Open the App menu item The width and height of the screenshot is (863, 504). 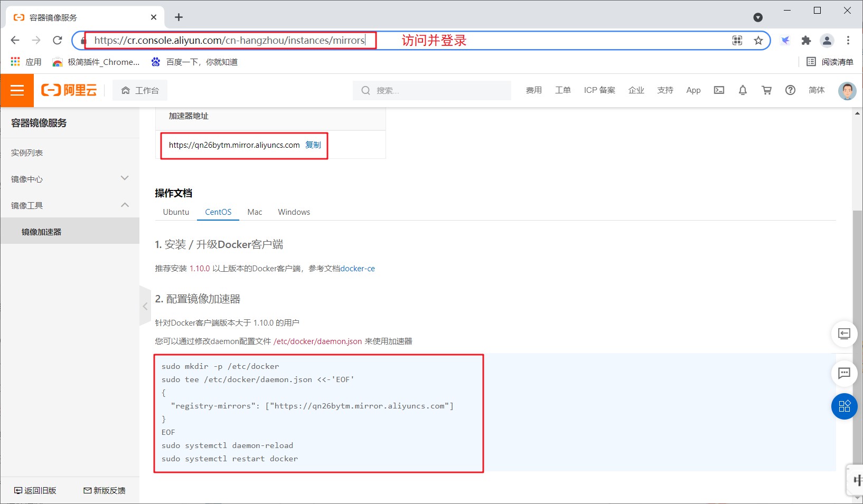pos(693,90)
